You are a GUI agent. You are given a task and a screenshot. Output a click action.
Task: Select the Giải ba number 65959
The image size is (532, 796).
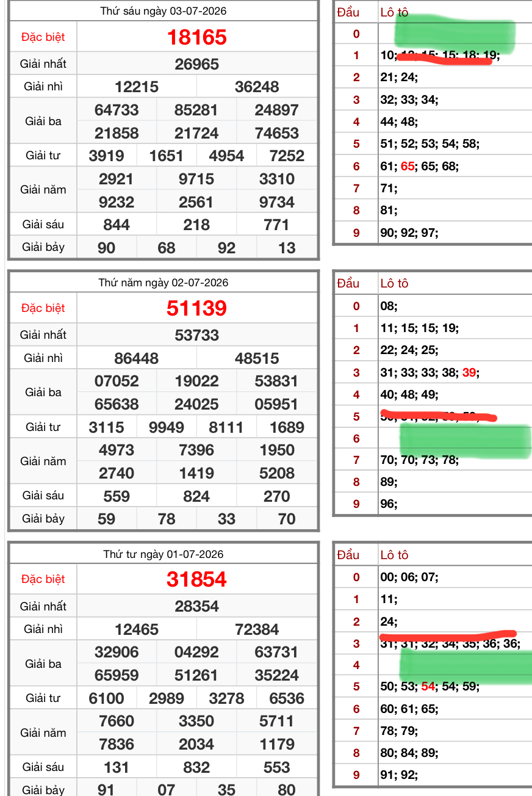pyautogui.click(x=117, y=675)
